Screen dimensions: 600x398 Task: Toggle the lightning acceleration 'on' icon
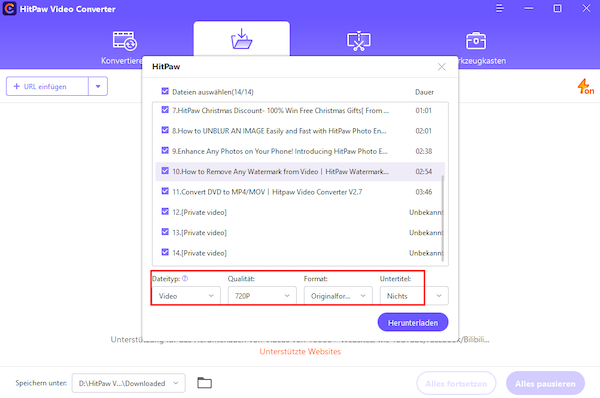click(x=585, y=86)
